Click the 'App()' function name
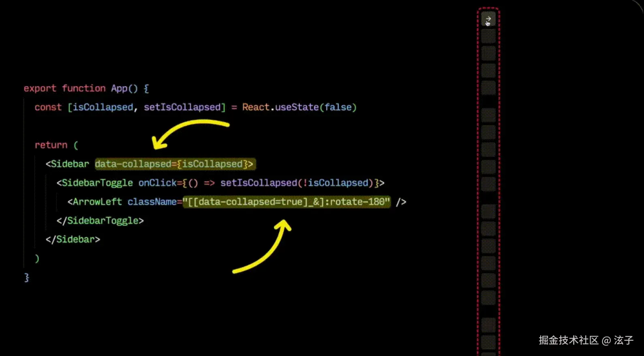 [x=124, y=88]
